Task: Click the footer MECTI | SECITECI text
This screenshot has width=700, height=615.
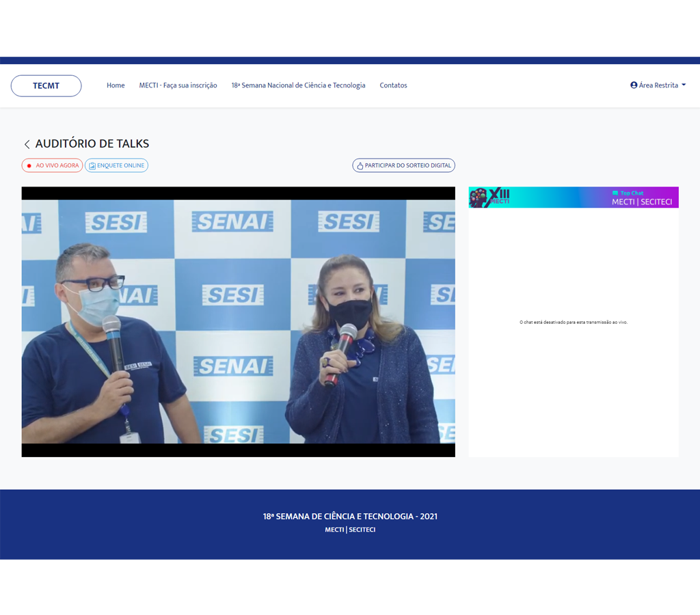Action: point(350,530)
